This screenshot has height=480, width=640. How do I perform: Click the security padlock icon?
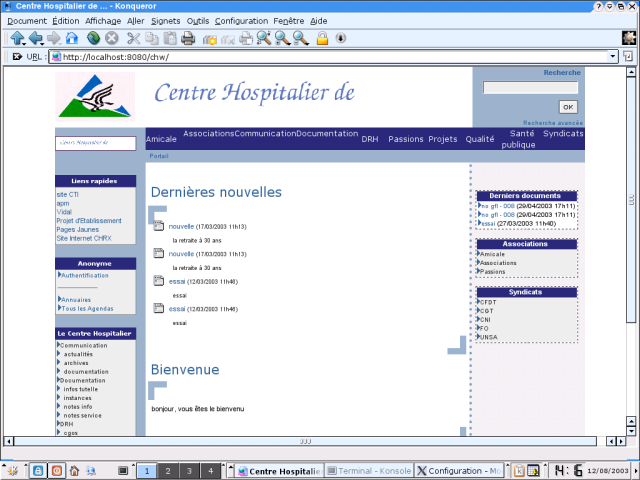click(322, 38)
